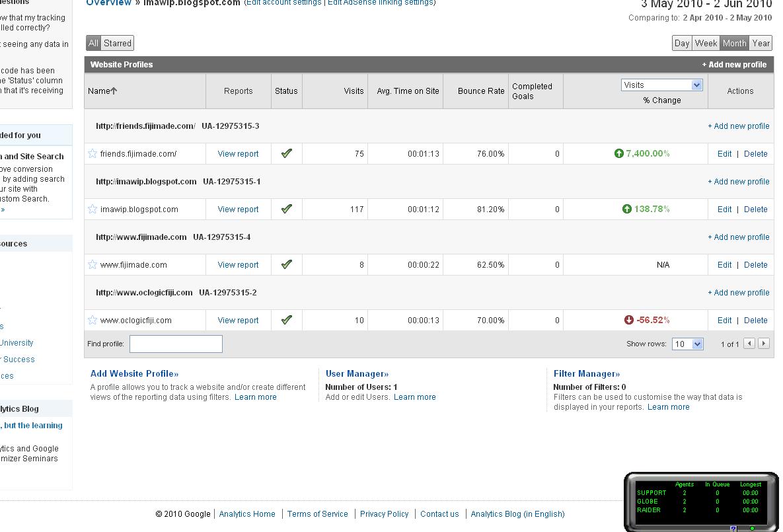The image size is (783, 532).
Task: View report for www.fijimade.com
Action: (x=238, y=265)
